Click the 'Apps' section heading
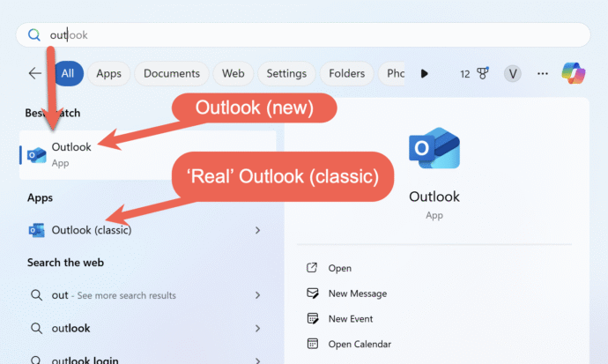The width and height of the screenshot is (608, 364). point(40,197)
